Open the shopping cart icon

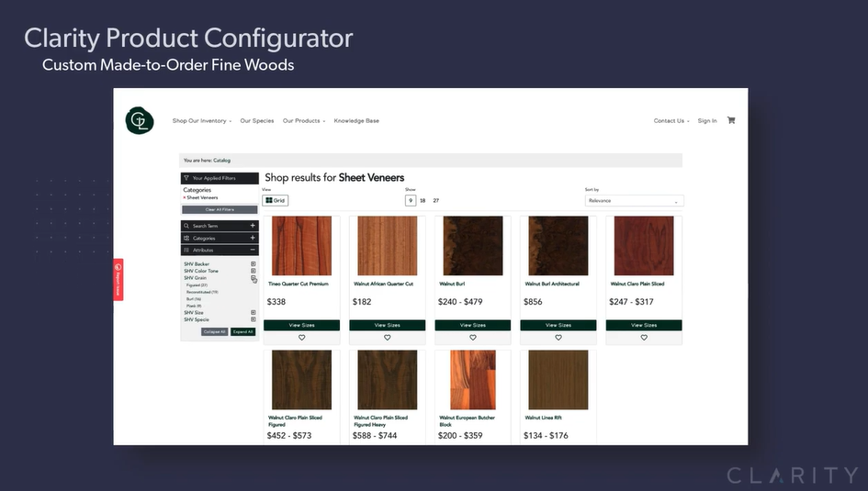(x=731, y=120)
